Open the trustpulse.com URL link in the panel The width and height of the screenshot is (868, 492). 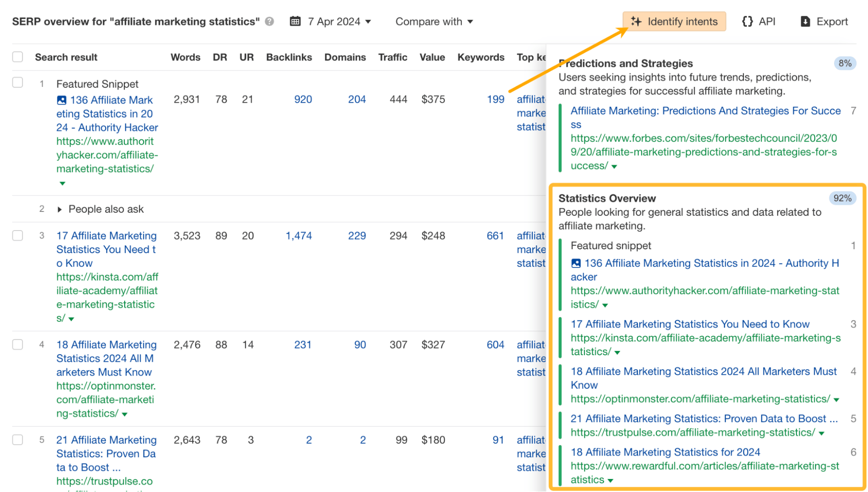coord(693,433)
